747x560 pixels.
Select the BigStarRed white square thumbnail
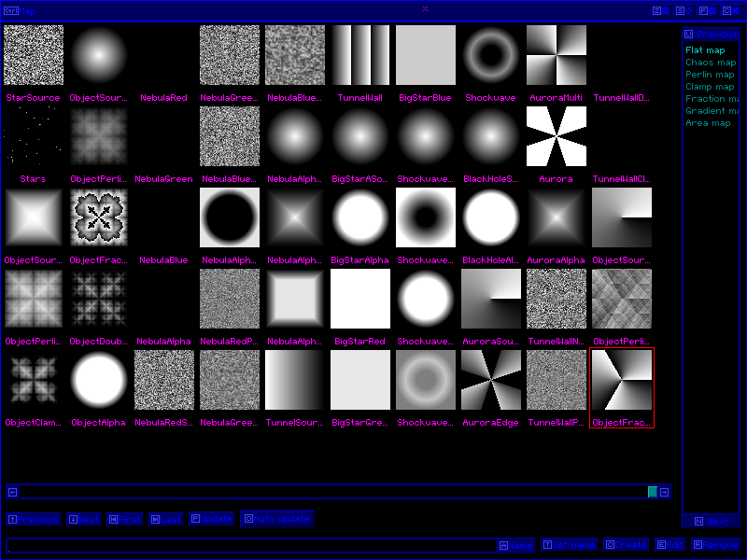tap(360, 300)
